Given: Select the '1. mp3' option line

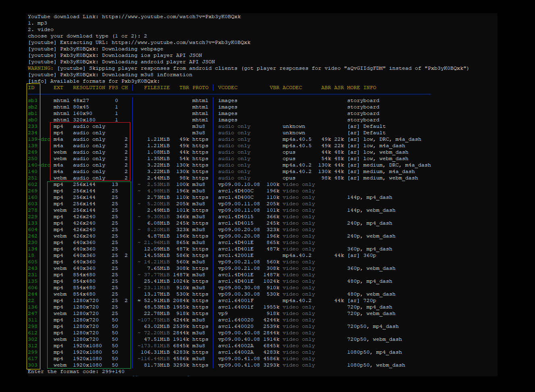Looking at the screenshot, I should point(37,23).
